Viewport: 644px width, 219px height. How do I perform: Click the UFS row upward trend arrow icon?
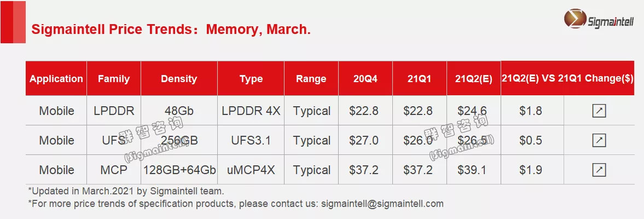click(599, 141)
